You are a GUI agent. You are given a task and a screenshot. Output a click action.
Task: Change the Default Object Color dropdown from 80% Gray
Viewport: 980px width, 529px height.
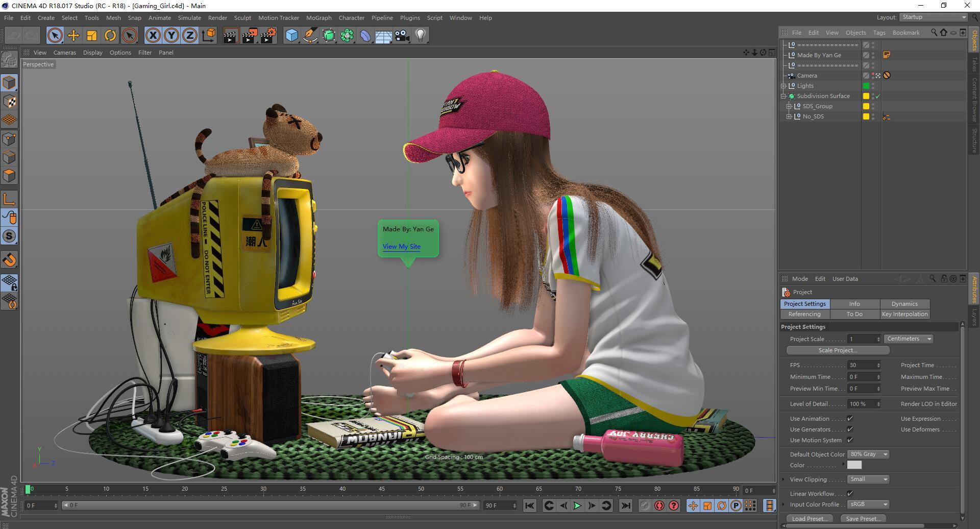tap(868, 454)
